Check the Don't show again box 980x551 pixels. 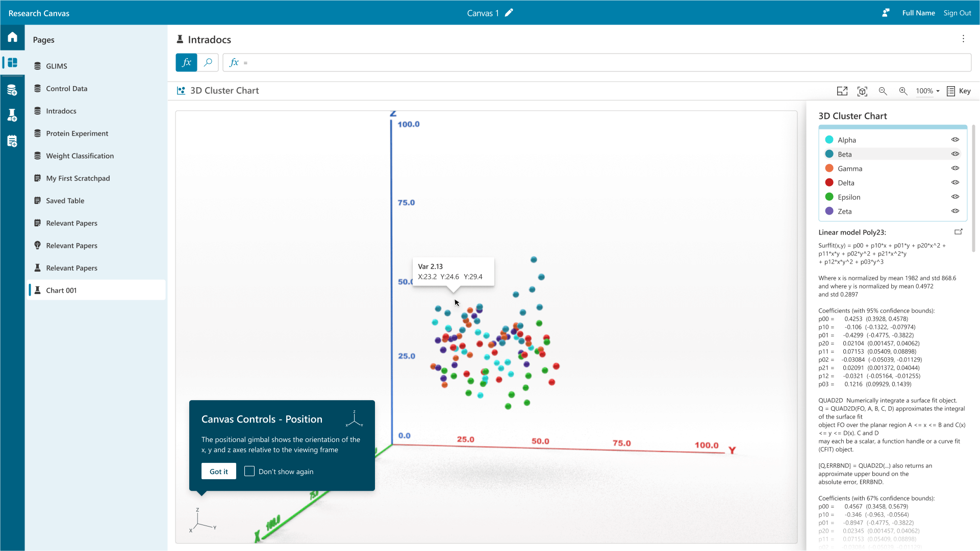249,471
